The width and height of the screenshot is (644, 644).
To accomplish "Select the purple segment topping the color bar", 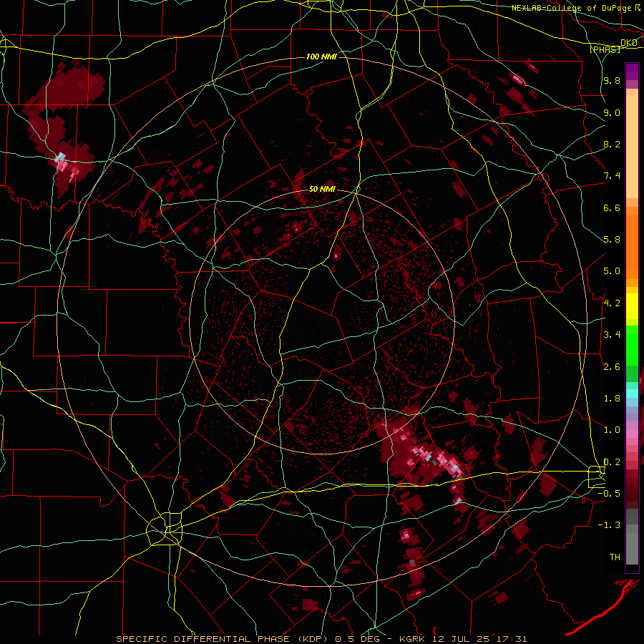I will tap(632, 72).
